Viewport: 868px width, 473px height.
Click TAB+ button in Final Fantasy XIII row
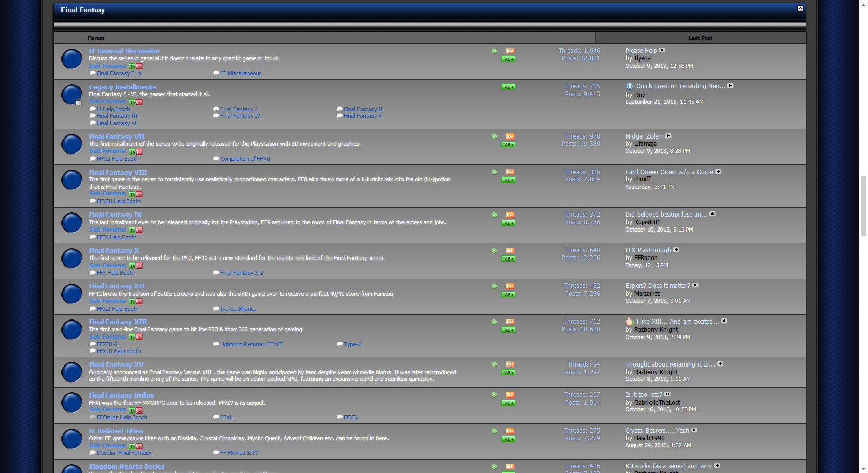click(508, 330)
